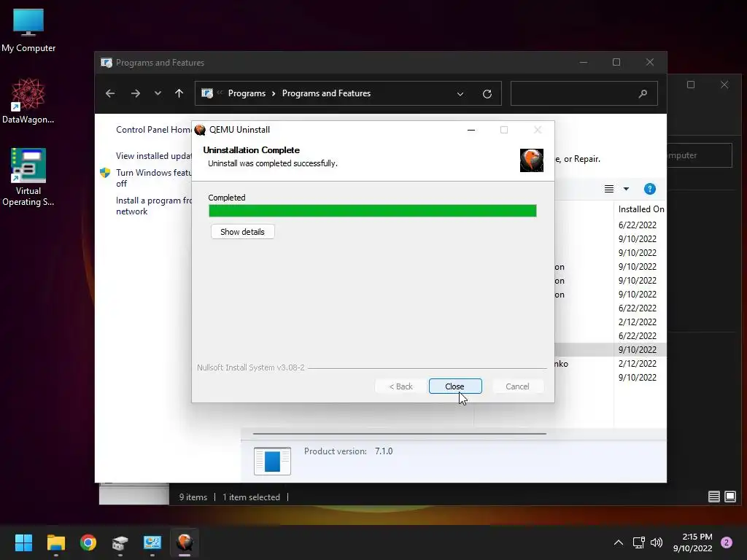Image resolution: width=747 pixels, height=560 pixels.
Task: Click Show details in QEMU Uninstall
Action: (x=242, y=232)
